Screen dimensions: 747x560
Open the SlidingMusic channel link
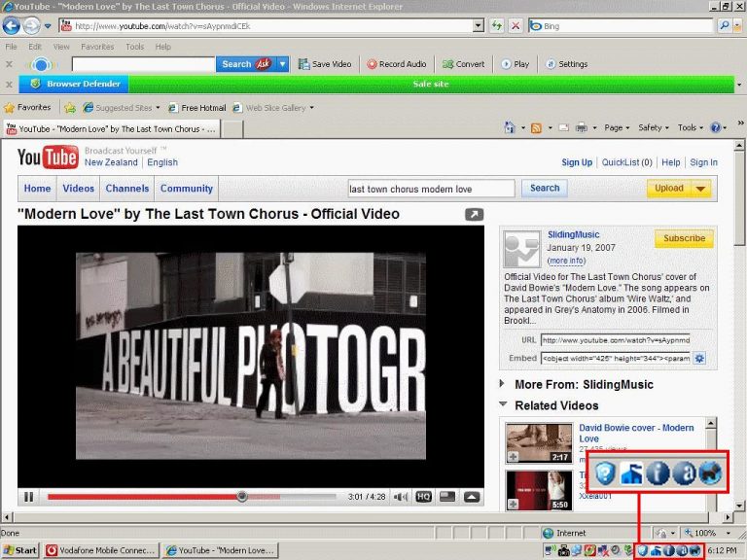pyautogui.click(x=573, y=234)
